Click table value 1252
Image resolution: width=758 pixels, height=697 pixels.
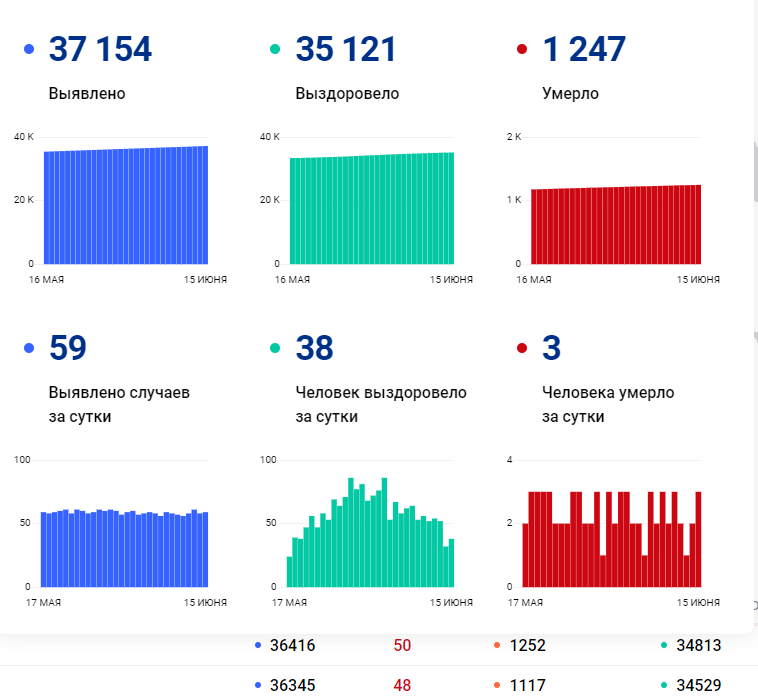527,645
